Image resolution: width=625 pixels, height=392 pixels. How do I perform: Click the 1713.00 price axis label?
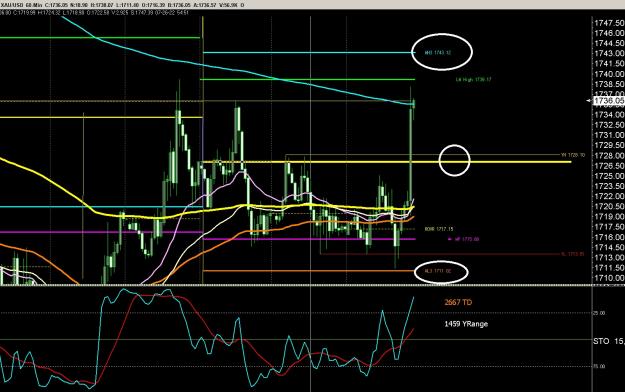pos(609,258)
